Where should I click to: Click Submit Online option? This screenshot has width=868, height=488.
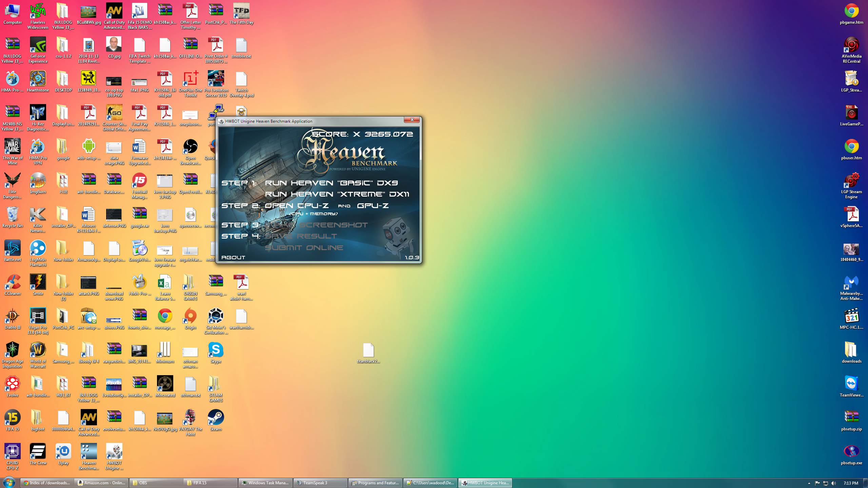[304, 248]
